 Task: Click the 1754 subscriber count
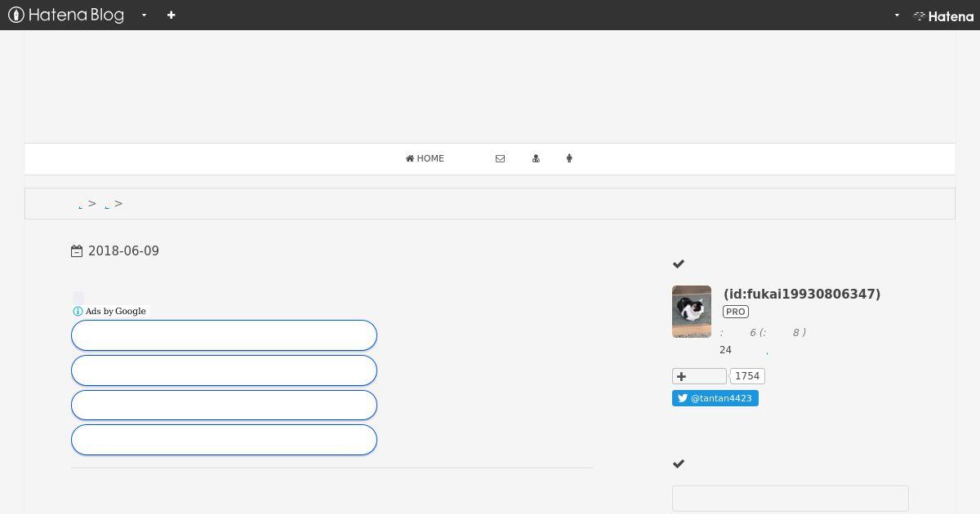(x=747, y=376)
